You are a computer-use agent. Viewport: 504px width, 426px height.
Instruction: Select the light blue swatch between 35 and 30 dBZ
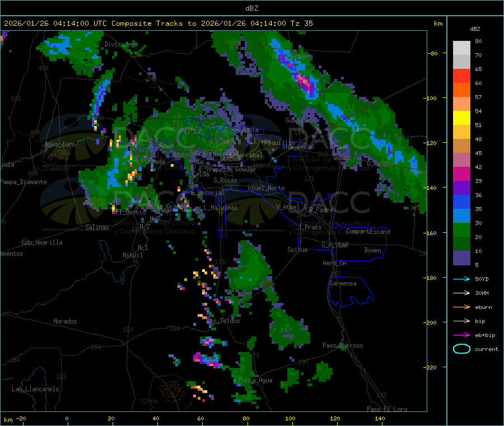click(461, 216)
